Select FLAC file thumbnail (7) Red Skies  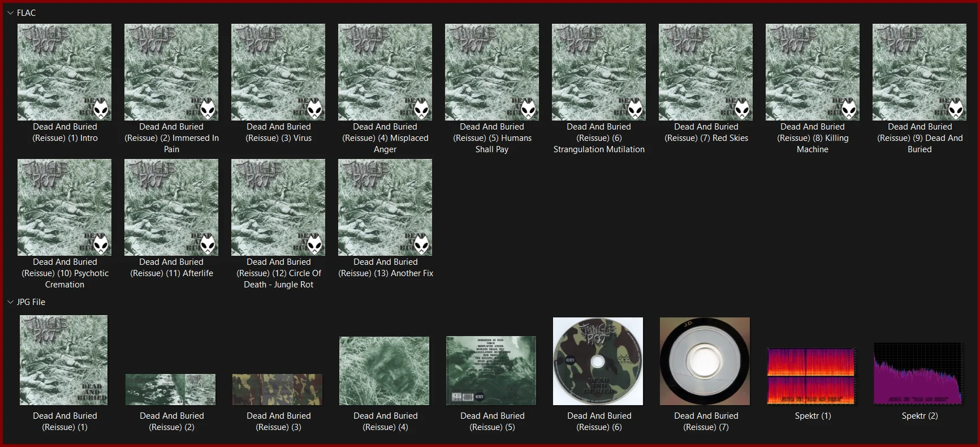point(706,72)
